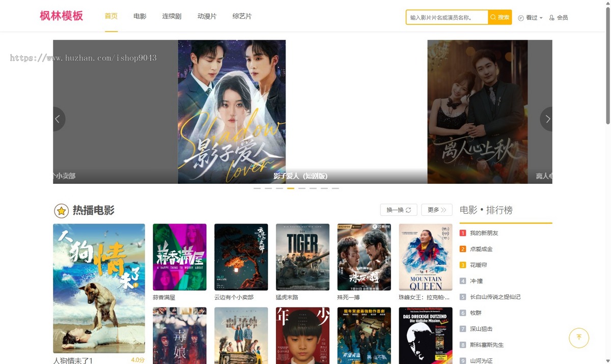This screenshot has width=611, height=364.
Task: Click the 枫林模板 site logo
Action: pyautogui.click(x=62, y=16)
